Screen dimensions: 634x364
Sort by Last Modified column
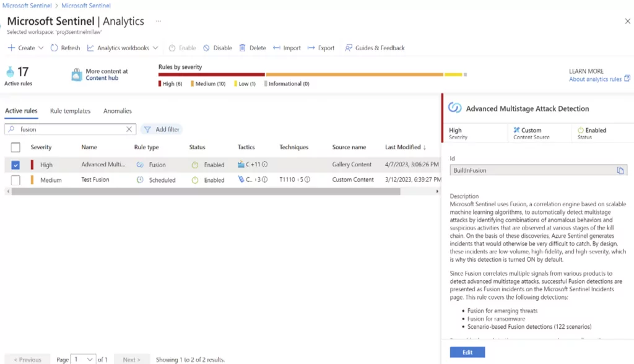[406, 147]
